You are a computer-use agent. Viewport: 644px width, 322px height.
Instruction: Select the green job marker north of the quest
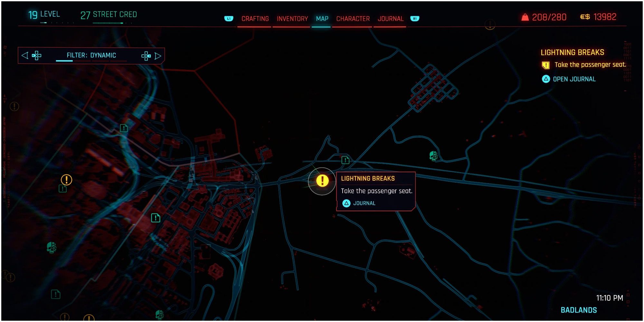(x=345, y=160)
